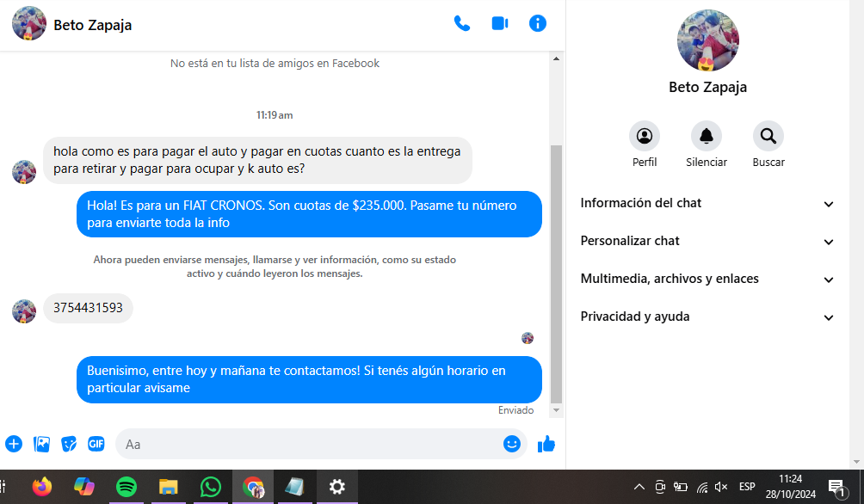Click 'No está en tu lista de amigos' notice
Image resolution: width=864 pixels, height=504 pixels.
coord(275,64)
